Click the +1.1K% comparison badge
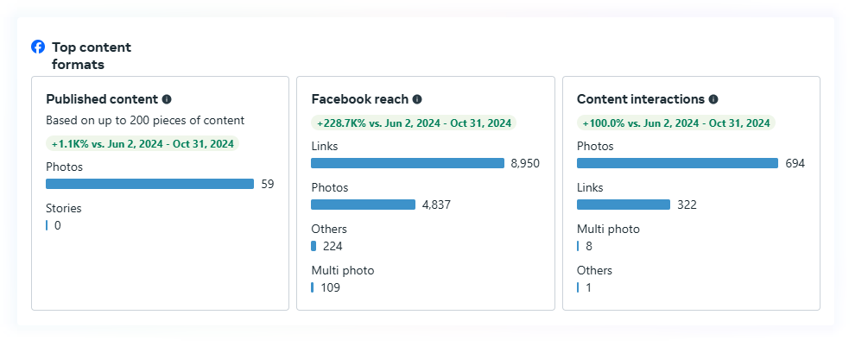The width and height of the screenshot is (868, 359). point(143,144)
